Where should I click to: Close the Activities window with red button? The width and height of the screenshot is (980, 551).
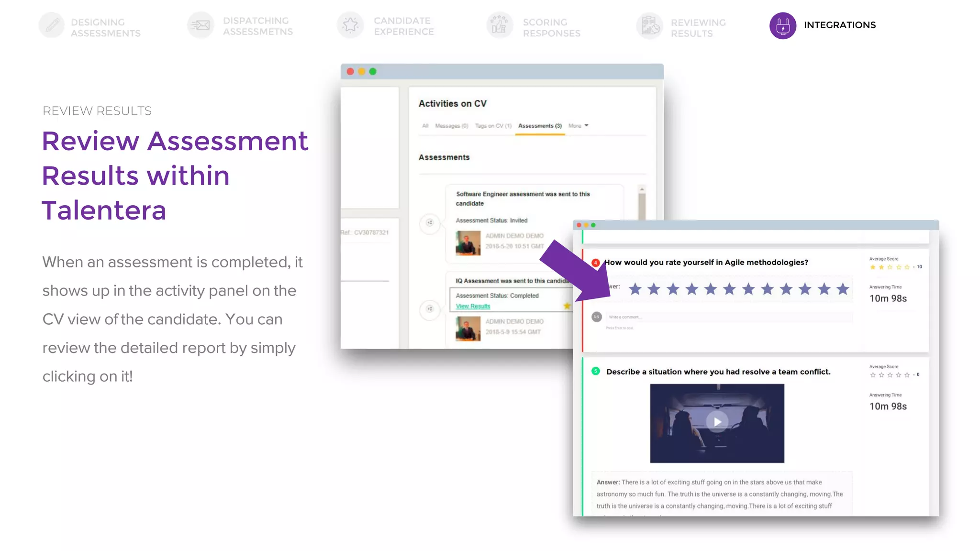[x=350, y=71]
